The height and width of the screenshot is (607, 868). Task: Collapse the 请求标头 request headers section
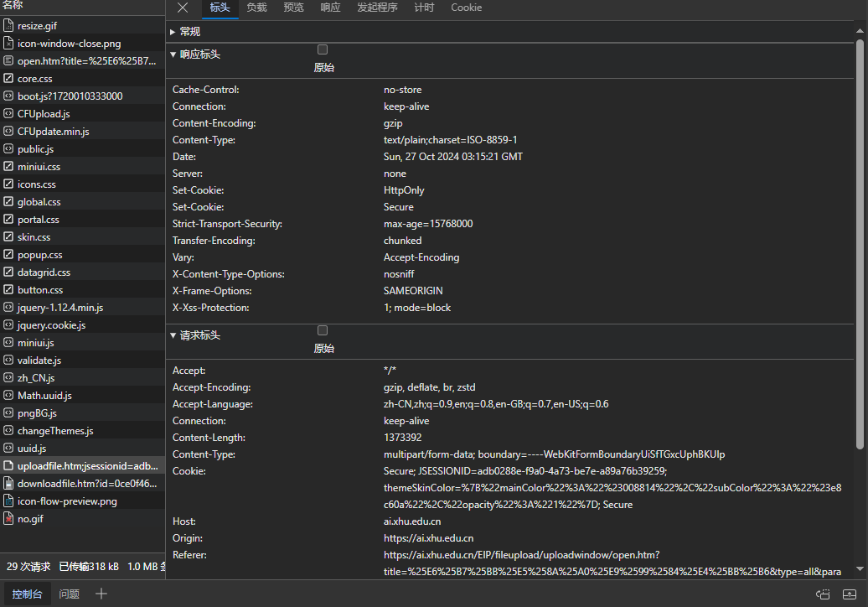(x=173, y=335)
